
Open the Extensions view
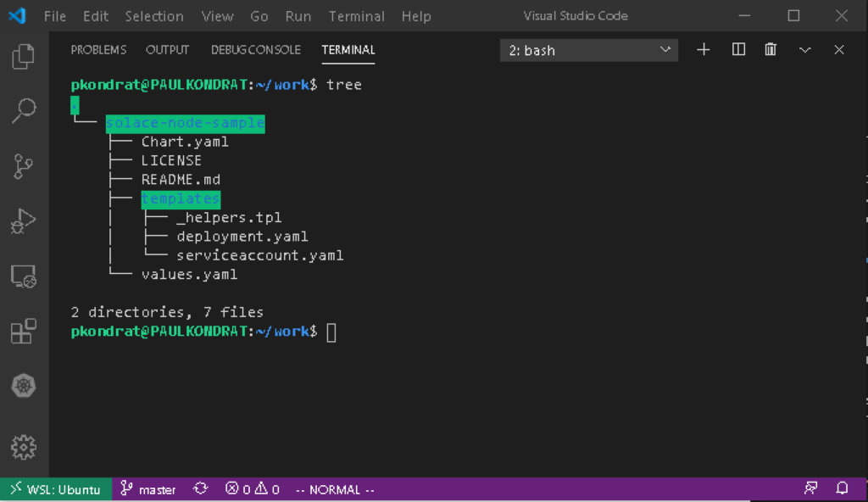coord(24,331)
